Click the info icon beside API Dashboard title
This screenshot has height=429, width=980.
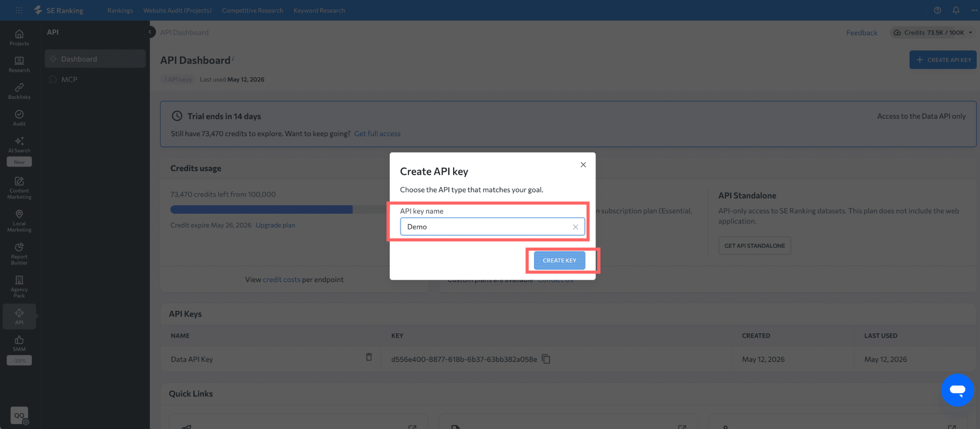(x=233, y=58)
